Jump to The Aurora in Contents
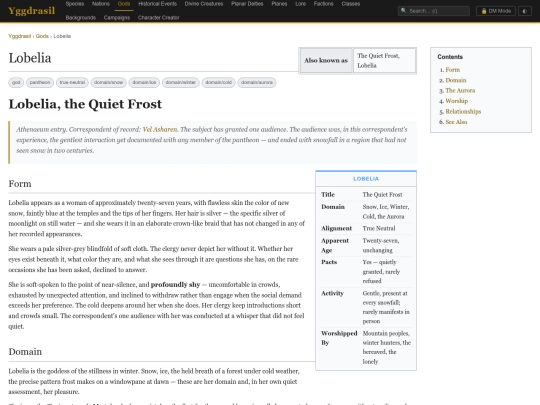 460,91
